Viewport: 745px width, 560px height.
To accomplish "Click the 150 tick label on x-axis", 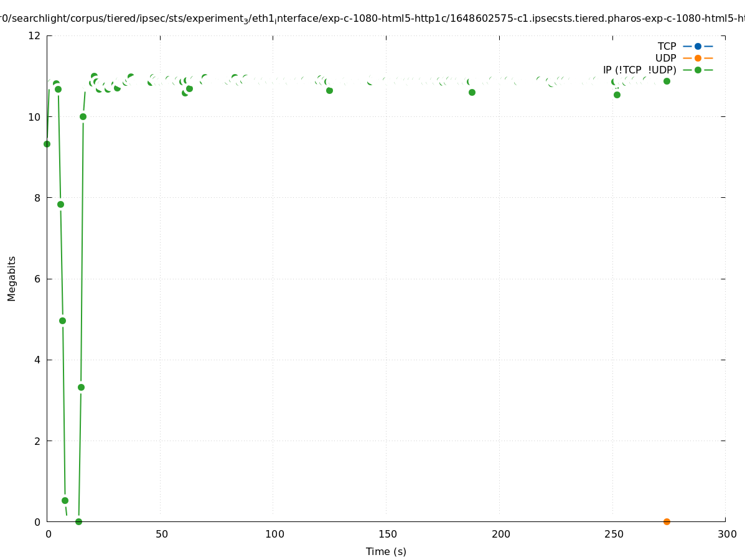I will click(386, 534).
